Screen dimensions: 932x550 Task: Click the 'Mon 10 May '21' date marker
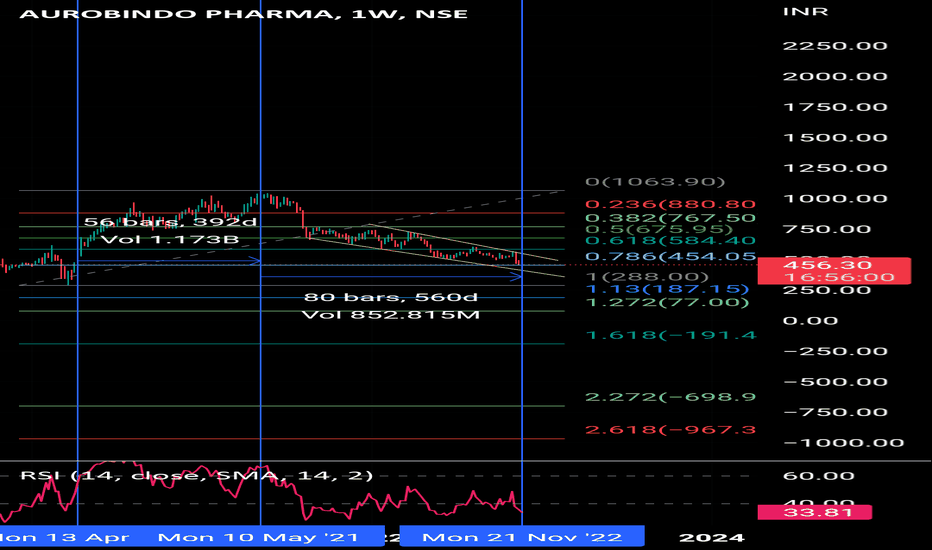(x=258, y=538)
